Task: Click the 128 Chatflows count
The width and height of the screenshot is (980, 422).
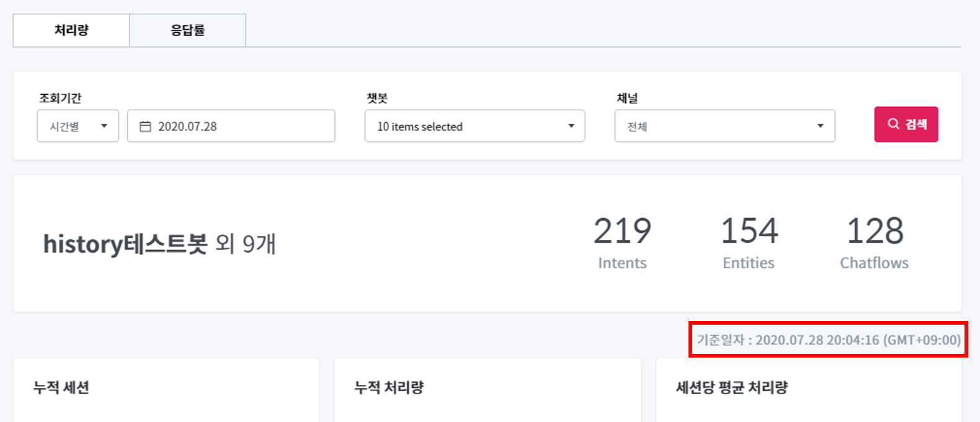Action: 875,242
